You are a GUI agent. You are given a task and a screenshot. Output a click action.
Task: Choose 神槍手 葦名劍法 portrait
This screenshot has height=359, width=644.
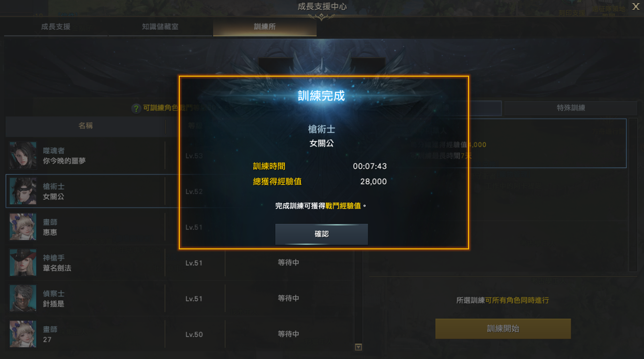click(23, 262)
